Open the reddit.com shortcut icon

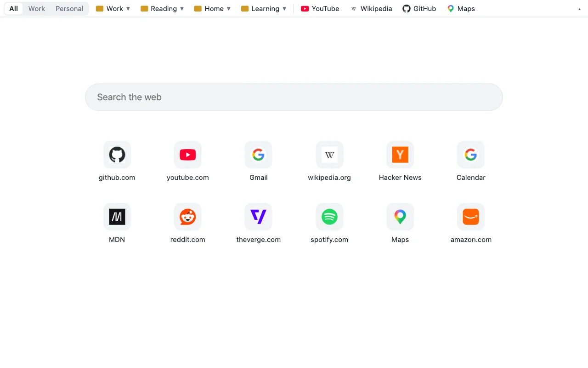[x=188, y=217]
